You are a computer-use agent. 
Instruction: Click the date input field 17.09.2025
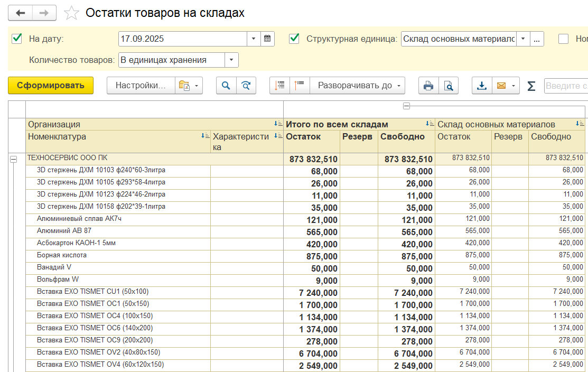tap(182, 39)
